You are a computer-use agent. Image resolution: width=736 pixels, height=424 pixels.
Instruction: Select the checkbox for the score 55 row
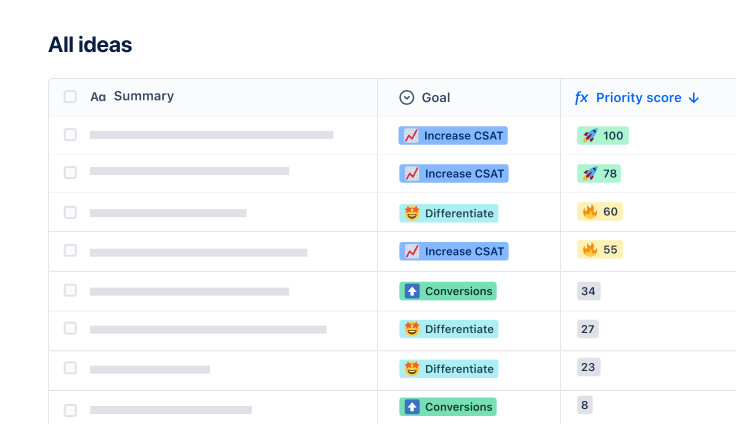[70, 251]
